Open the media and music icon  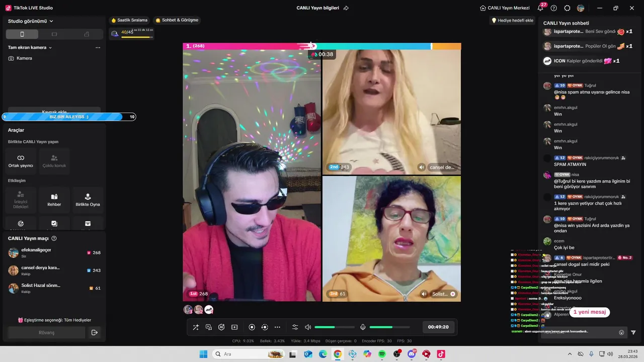tap(209, 327)
